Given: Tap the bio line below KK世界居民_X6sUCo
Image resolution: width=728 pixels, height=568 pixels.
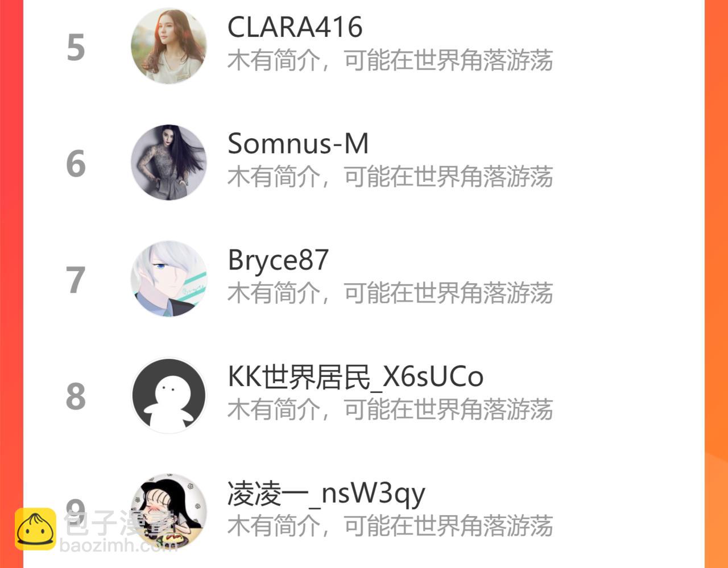Looking at the screenshot, I should [390, 409].
